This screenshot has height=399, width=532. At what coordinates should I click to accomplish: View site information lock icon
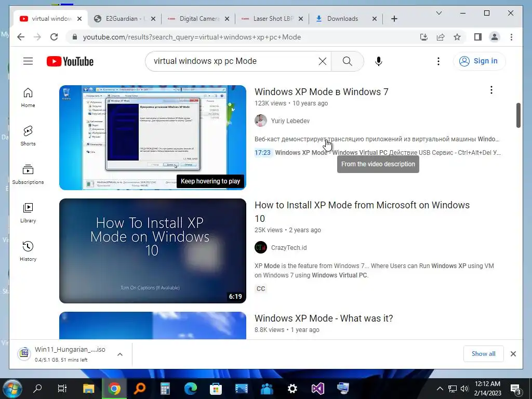click(x=75, y=37)
